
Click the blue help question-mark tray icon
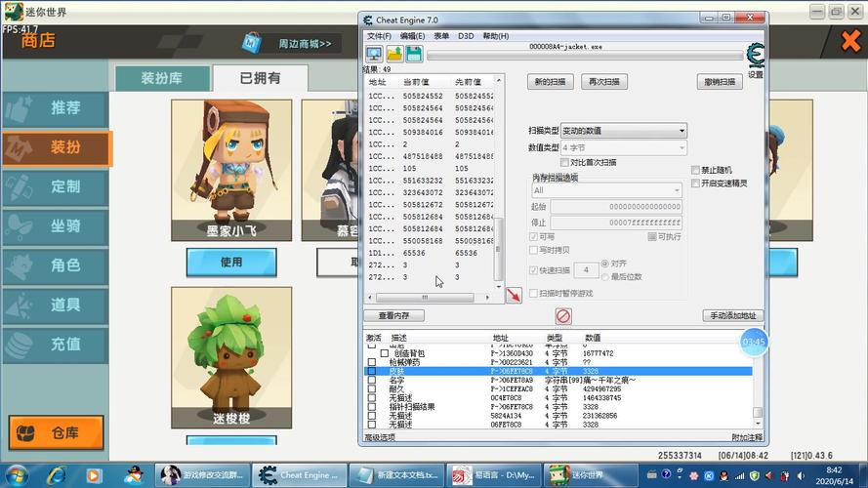tap(667, 474)
